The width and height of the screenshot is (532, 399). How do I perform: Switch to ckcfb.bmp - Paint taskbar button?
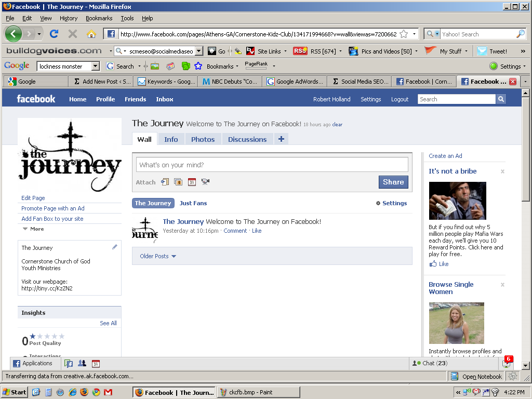259,392
